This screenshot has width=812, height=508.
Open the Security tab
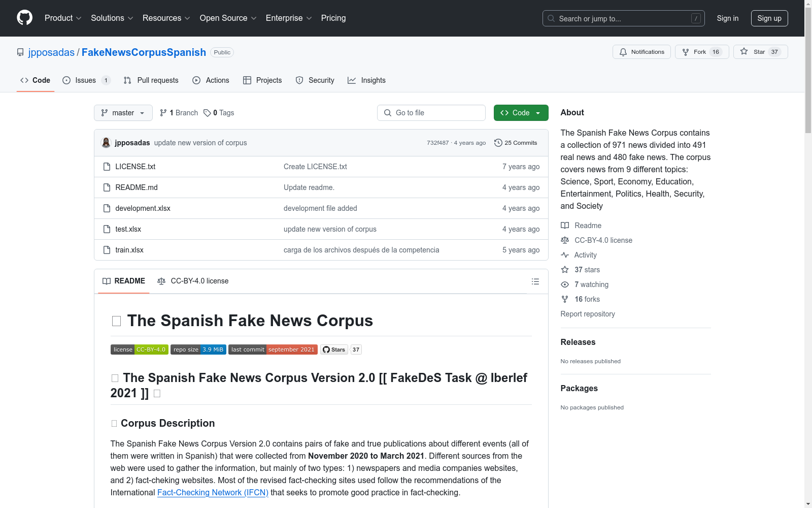[315, 80]
